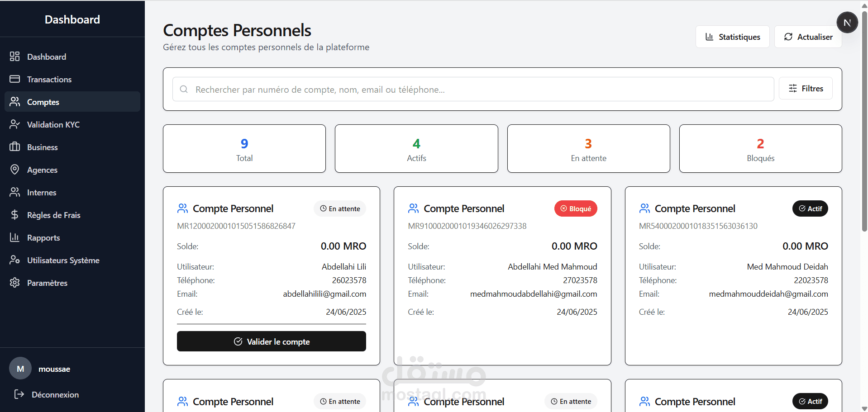Viewport: 868px width, 412px height.
Task: Click phone number 27023578
Action: [580, 280]
